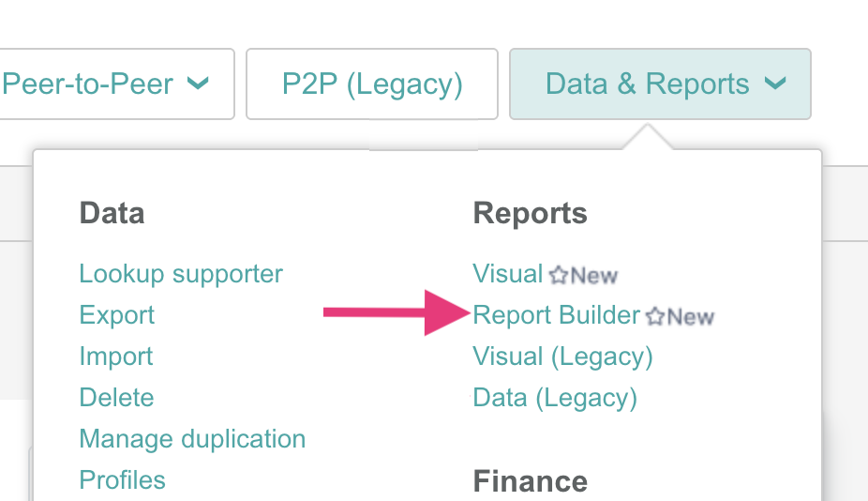Go to Profiles in the Data list
Image resolution: width=868 pixels, height=501 pixels.
(122, 480)
